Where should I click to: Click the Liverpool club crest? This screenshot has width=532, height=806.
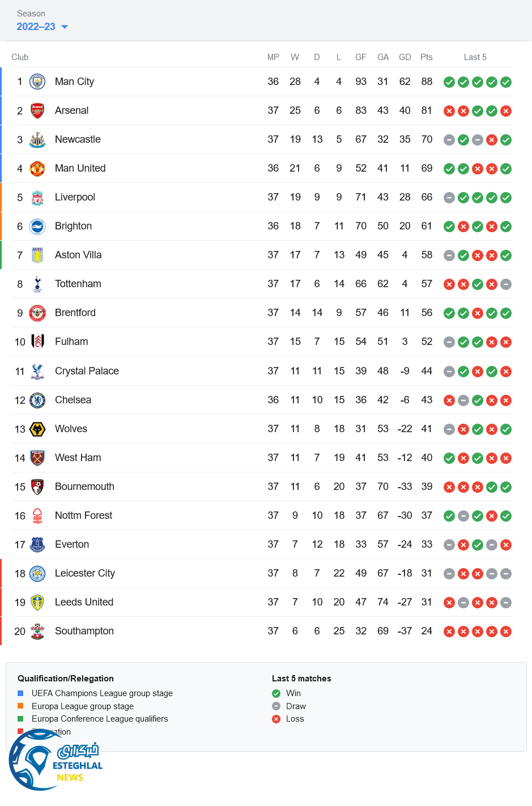37,197
